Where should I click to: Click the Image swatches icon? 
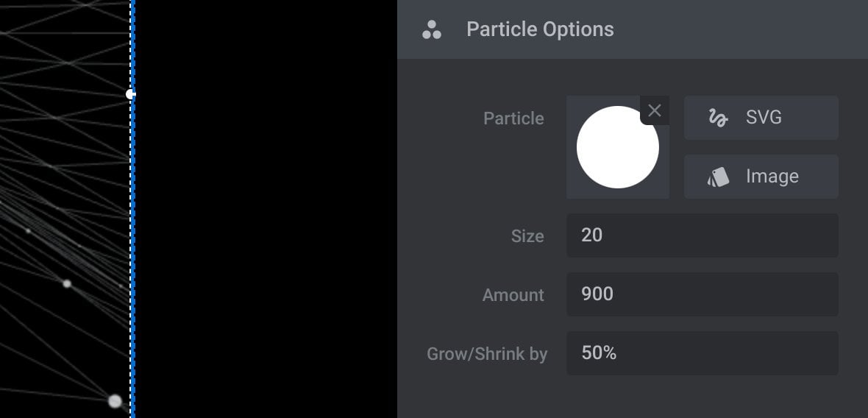(x=718, y=177)
